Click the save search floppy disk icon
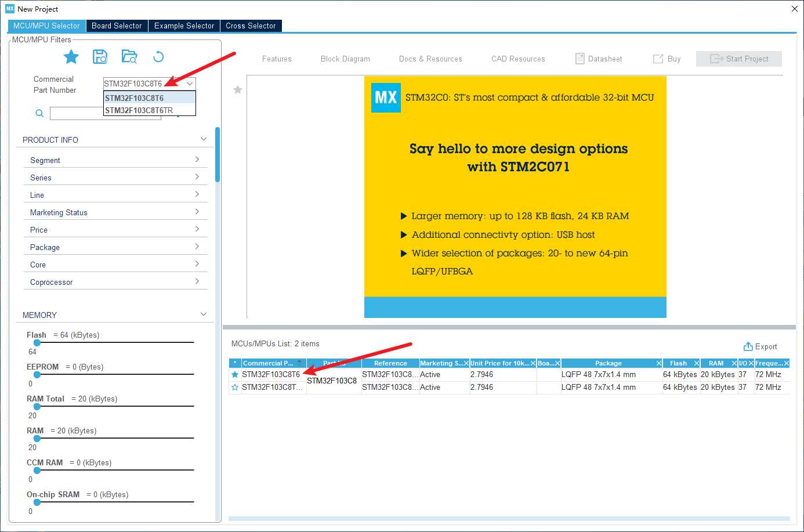This screenshot has width=804, height=532. [x=100, y=57]
